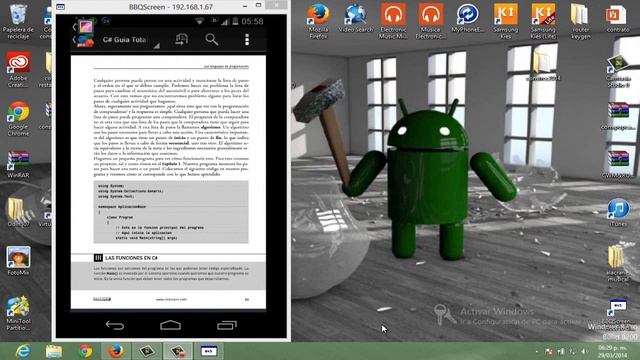The width and height of the screenshot is (640, 360).
Task: Open the alacran musical folder
Action: coord(618,263)
